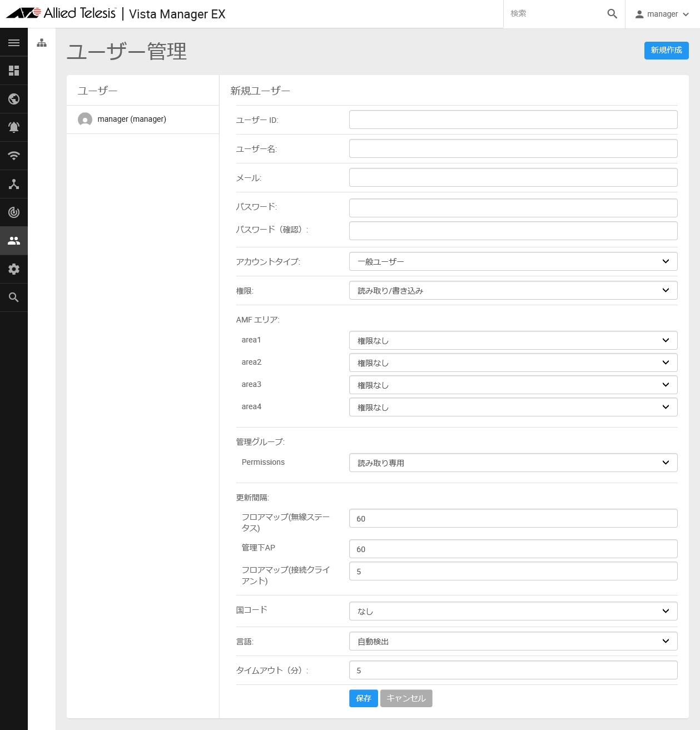
Task: Click the manager avatar icon in user list
Action: coord(85,120)
